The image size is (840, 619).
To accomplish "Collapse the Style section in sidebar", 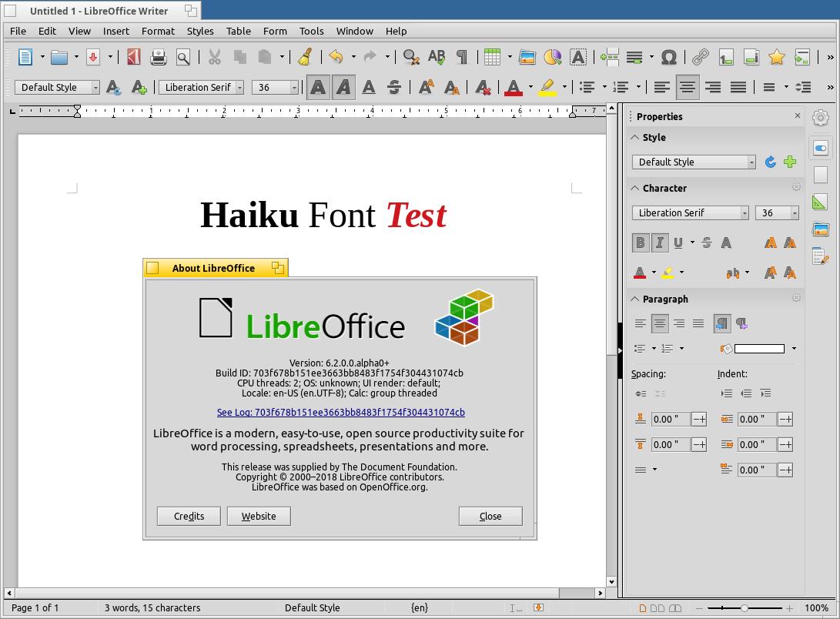I will [635, 137].
